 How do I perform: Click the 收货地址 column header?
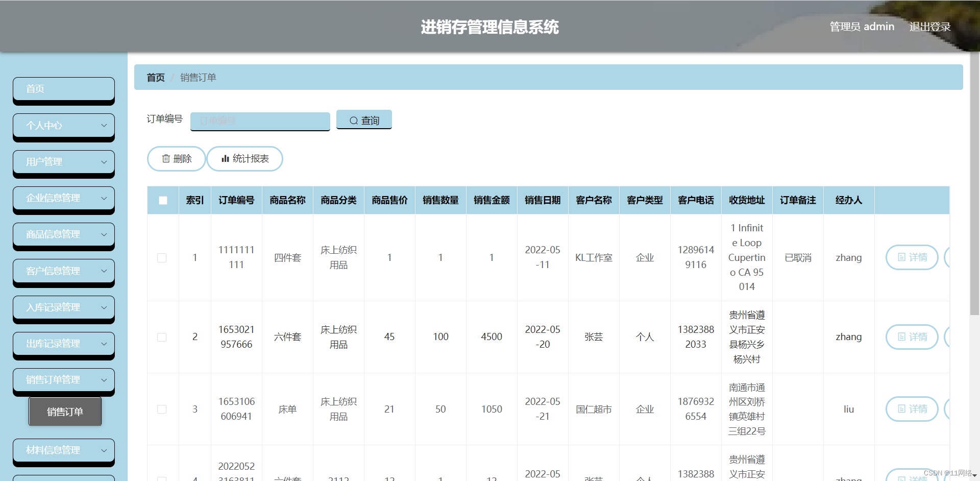747,200
